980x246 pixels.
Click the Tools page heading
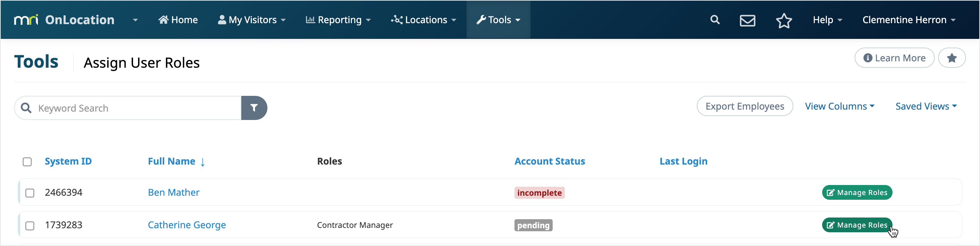tap(36, 62)
